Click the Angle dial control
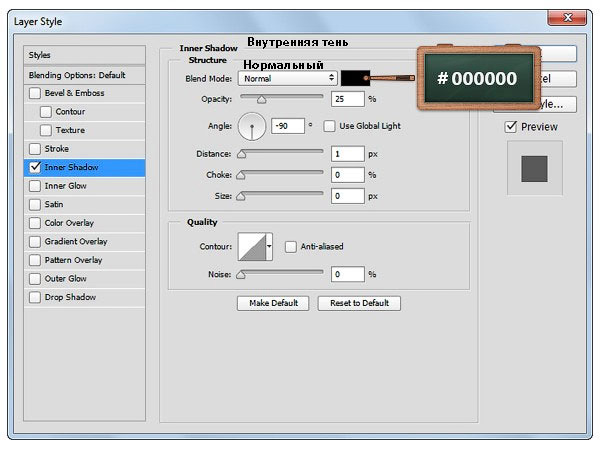600x449 pixels. pyautogui.click(x=252, y=126)
